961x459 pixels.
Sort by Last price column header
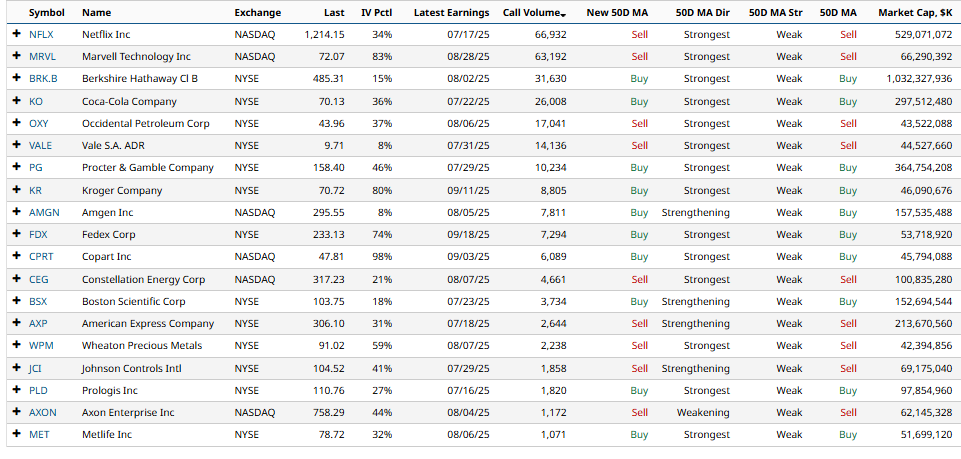pos(334,12)
